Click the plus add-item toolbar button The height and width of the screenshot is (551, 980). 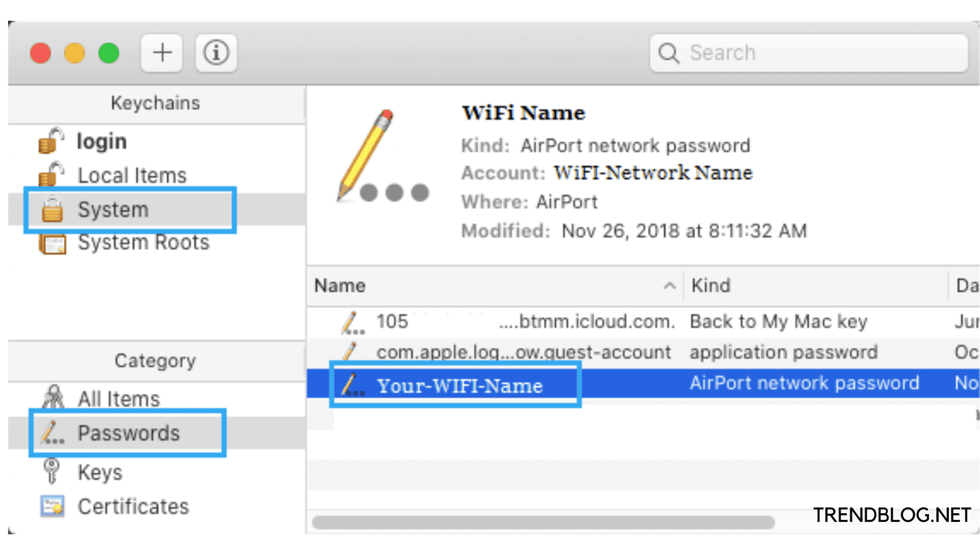click(x=162, y=53)
